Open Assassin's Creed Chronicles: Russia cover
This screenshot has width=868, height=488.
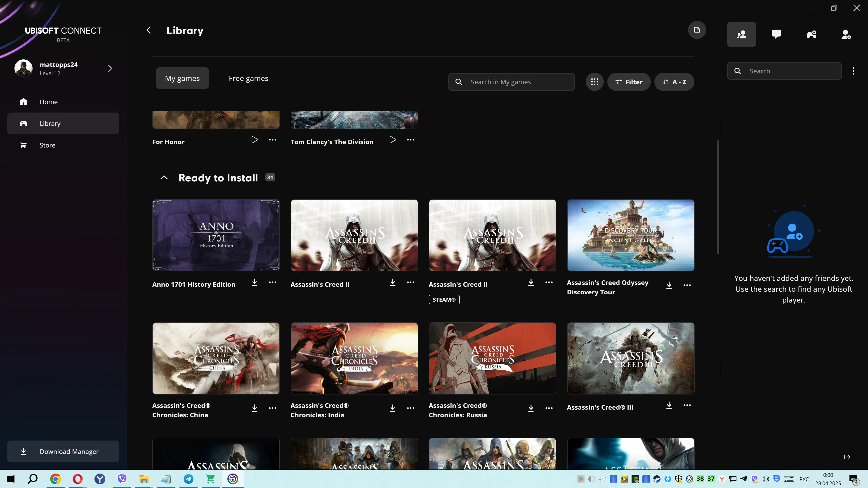click(x=492, y=358)
